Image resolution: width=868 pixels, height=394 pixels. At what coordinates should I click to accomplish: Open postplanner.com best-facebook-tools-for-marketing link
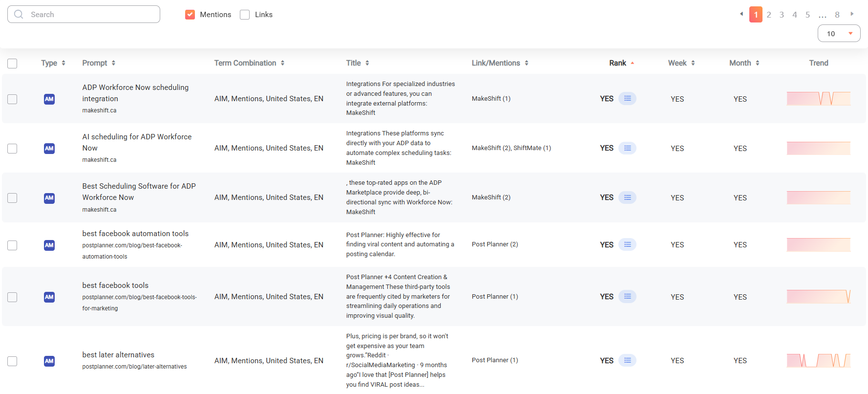click(139, 303)
